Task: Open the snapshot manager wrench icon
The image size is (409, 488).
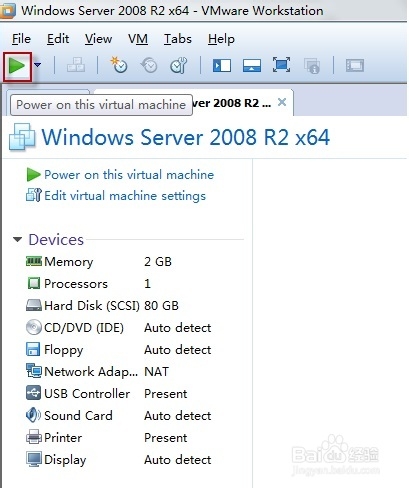Action: (x=179, y=65)
